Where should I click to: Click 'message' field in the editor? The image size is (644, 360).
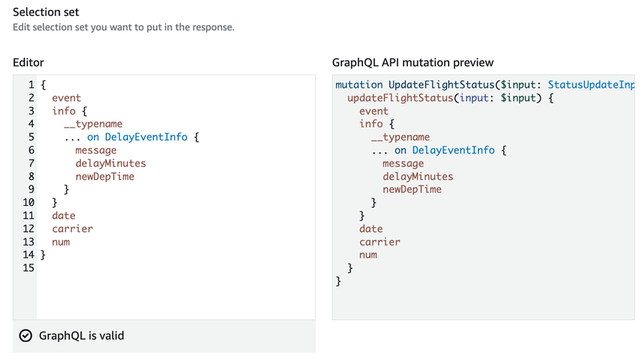tap(95, 150)
